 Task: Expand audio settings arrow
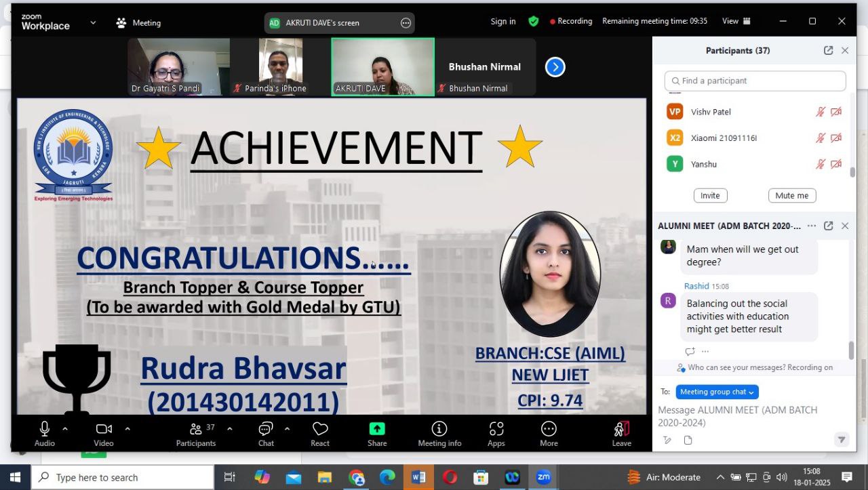(65, 429)
